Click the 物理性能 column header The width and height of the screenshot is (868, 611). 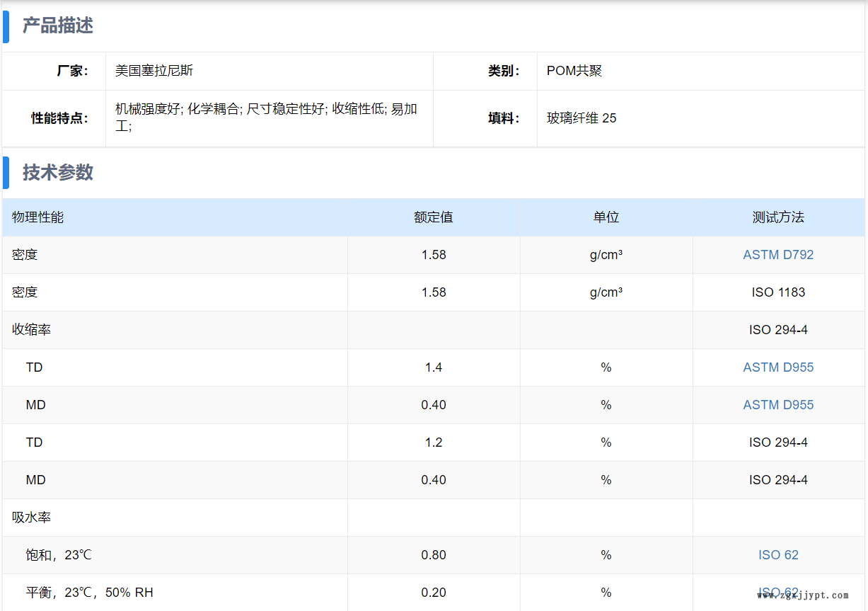tap(38, 217)
